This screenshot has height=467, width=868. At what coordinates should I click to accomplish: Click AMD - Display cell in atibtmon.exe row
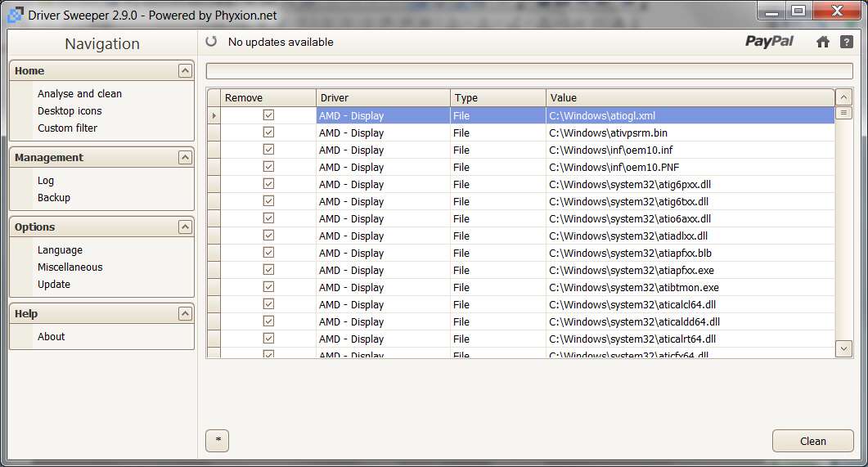(x=383, y=287)
